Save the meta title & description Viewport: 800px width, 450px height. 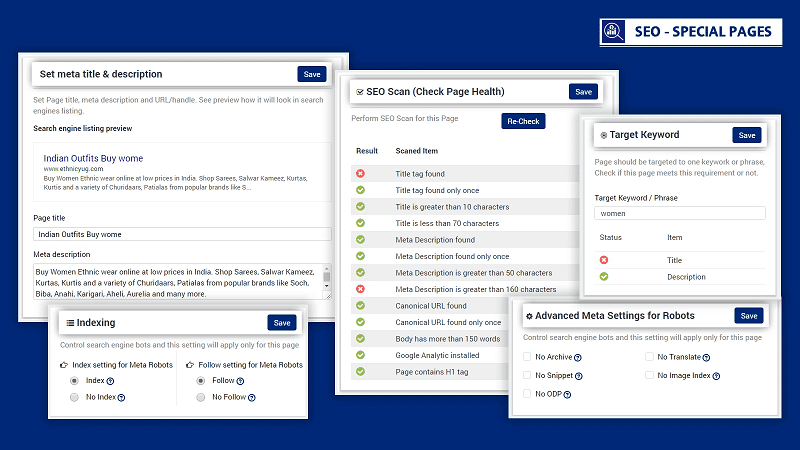point(311,74)
